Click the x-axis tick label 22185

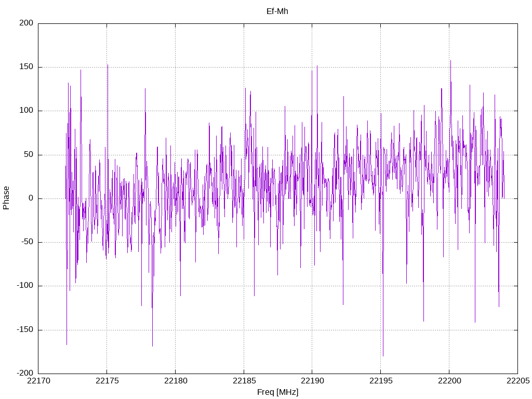click(244, 381)
